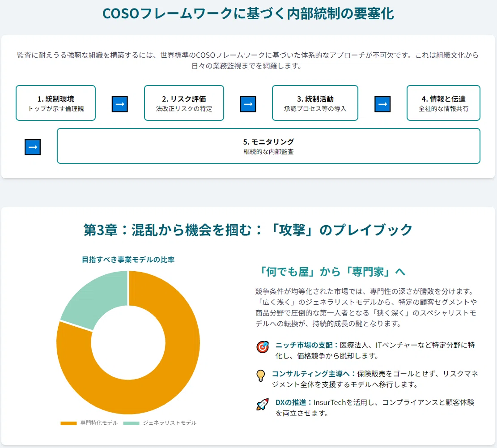497x448 pixels.
Task: Select the 4. 情報と伝達 step box
Action: pos(443,103)
